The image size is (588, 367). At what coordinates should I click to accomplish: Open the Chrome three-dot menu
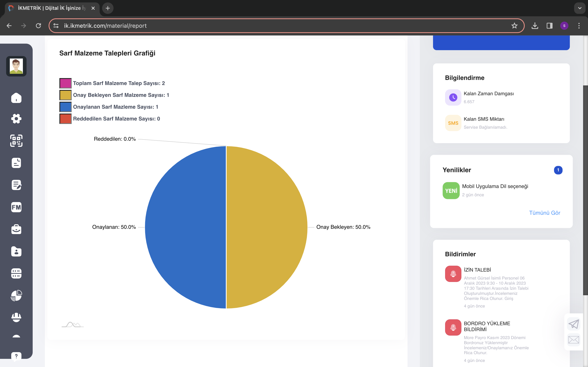(579, 26)
